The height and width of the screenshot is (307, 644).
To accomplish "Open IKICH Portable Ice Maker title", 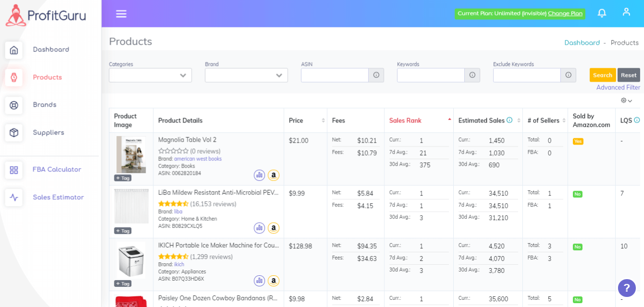I will pyautogui.click(x=219, y=246).
